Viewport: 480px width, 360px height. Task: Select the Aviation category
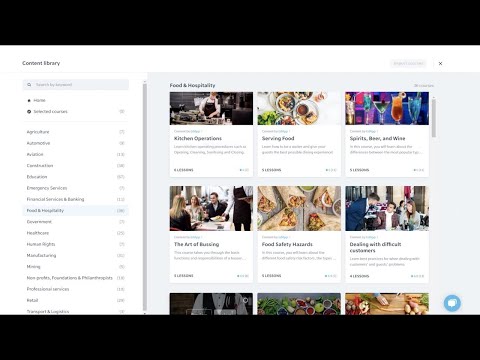pyautogui.click(x=75, y=154)
